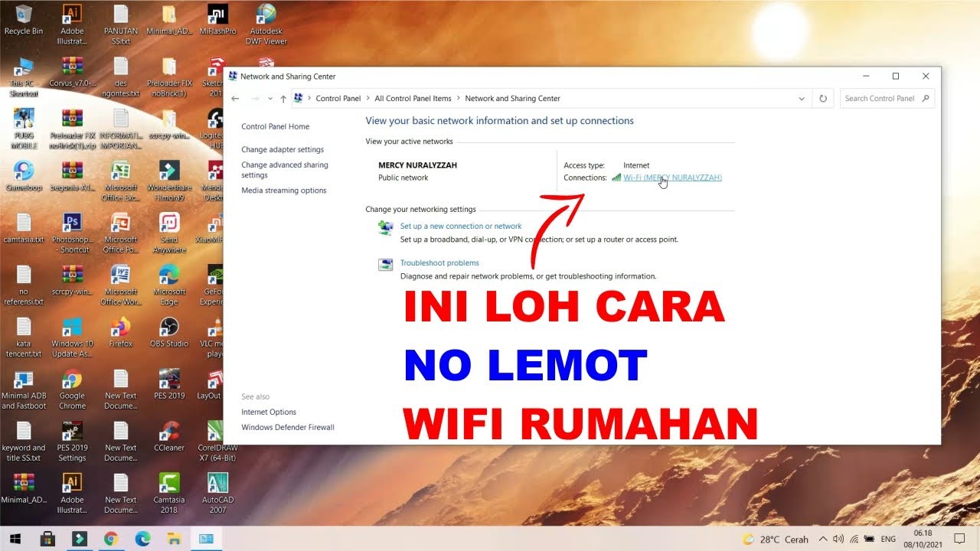Select Firefox desktop icon
Viewport: 980px width, 551px height.
coord(120,332)
